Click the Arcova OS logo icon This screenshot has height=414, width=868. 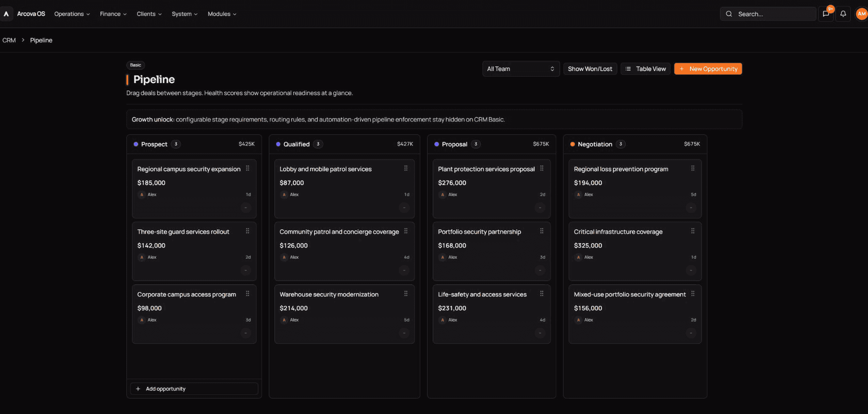(6, 14)
